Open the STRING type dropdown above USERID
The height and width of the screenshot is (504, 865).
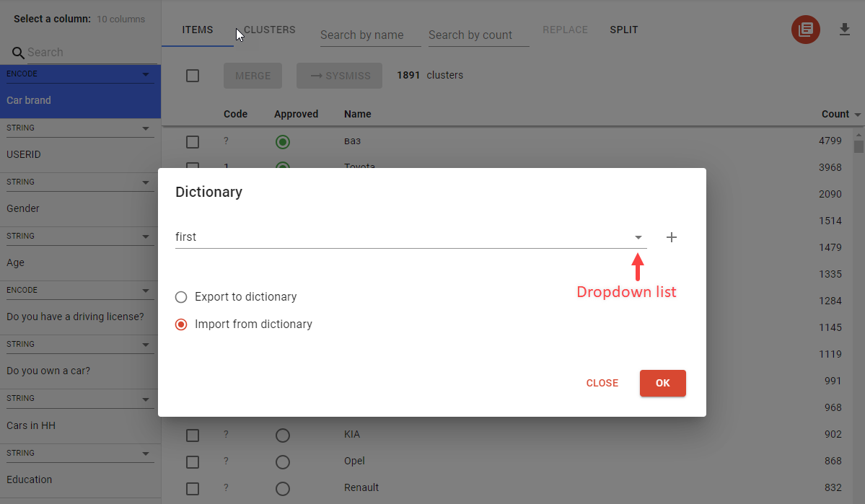tap(146, 128)
